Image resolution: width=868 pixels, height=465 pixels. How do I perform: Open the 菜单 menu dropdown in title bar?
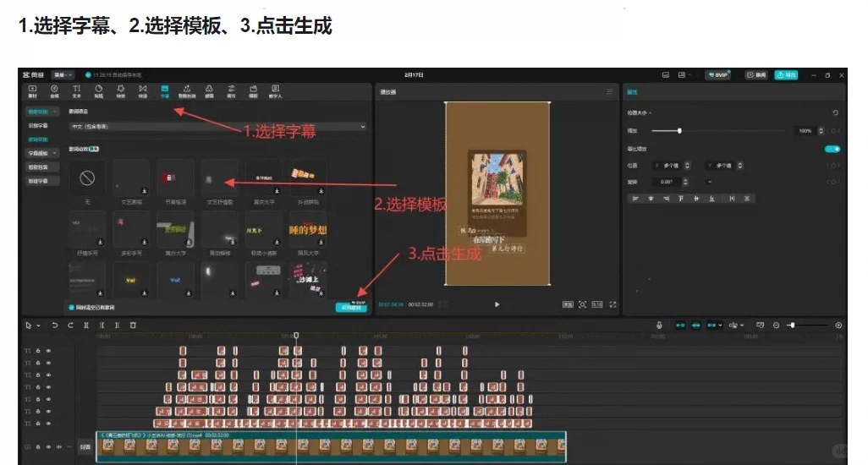[x=63, y=74]
